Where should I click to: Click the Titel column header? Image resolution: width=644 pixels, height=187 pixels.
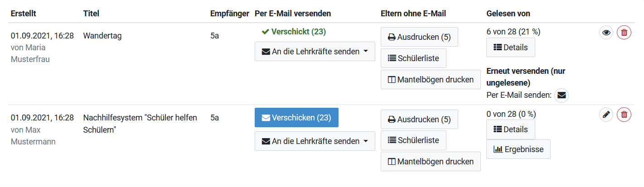coord(91,14)
